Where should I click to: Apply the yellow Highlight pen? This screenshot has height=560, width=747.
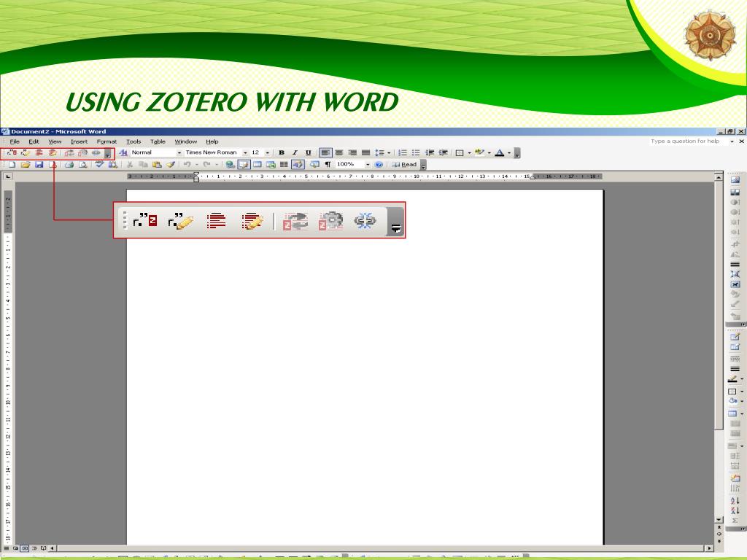479,153
